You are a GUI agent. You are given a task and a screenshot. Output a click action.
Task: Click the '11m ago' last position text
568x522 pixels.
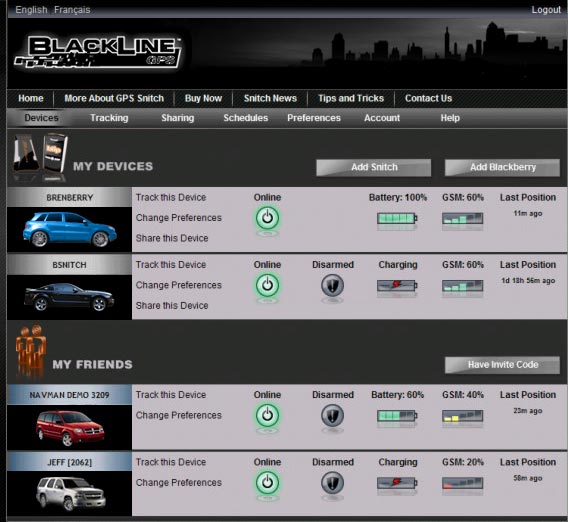point(528,213)
